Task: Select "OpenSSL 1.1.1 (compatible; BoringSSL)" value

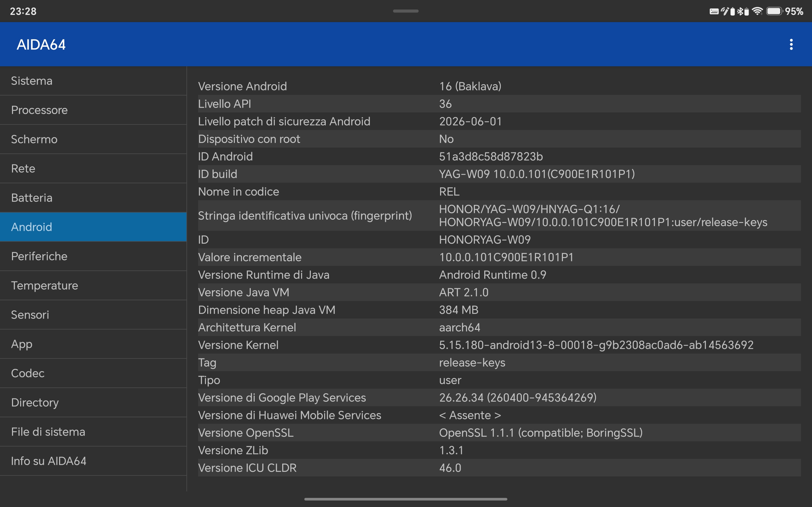Action: (541, 433)
